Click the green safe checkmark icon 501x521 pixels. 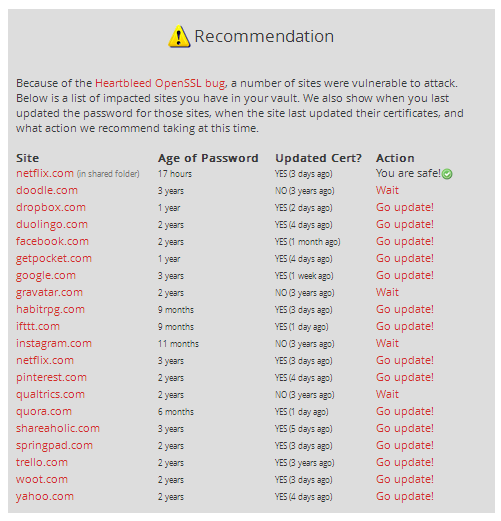pos(447,174)
